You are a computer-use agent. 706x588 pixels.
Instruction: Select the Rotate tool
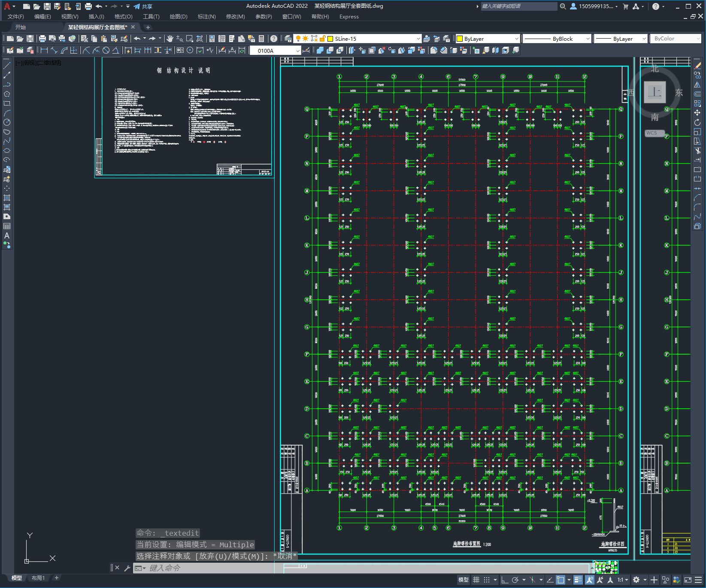click(697, 122)
